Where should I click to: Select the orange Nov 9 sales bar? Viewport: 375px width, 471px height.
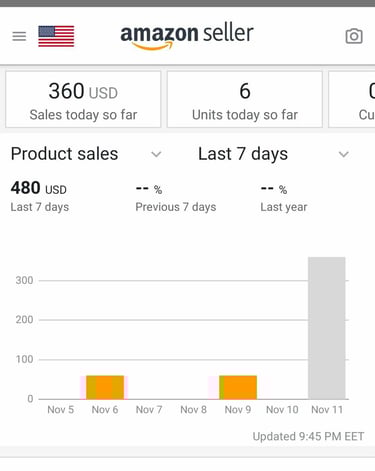click(238, 387)
